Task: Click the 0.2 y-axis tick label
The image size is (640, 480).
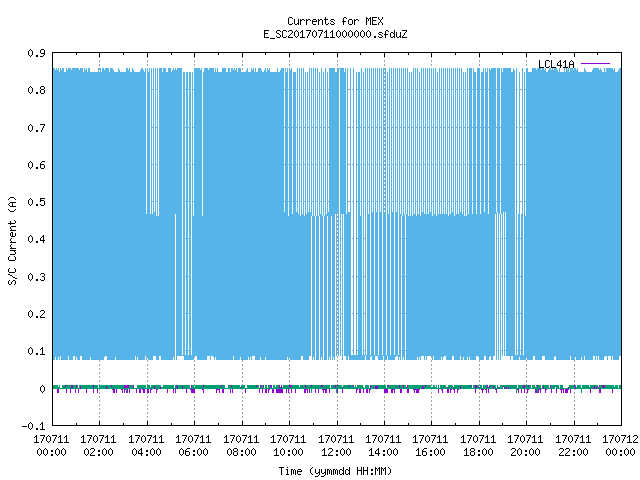Action: 36,314
